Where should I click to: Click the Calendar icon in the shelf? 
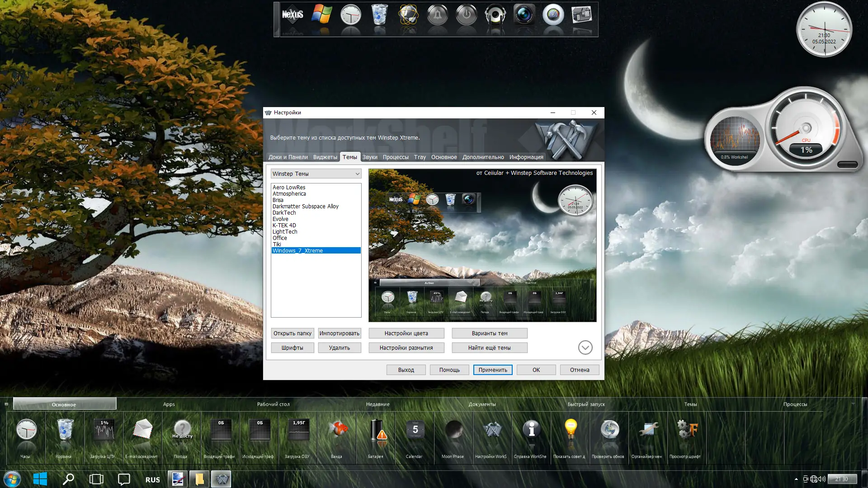click(x=415, y=430)
